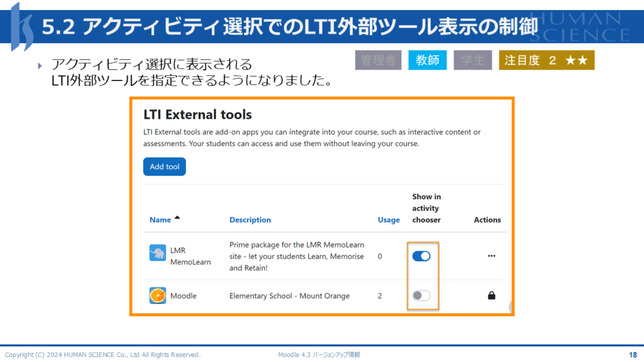Disable LMR MemoLearn in activity chooser
The width and height of the screenshot is (644, 362).
tap(421, 256)
